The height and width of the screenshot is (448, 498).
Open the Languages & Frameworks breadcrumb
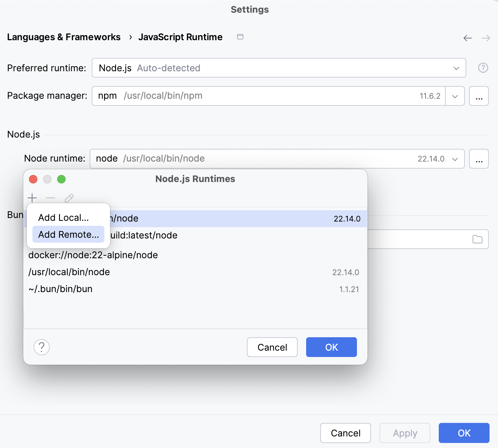[64, 37]
